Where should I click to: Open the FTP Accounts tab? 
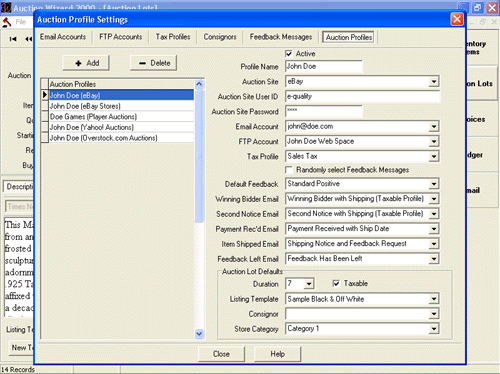pos(121,37)
